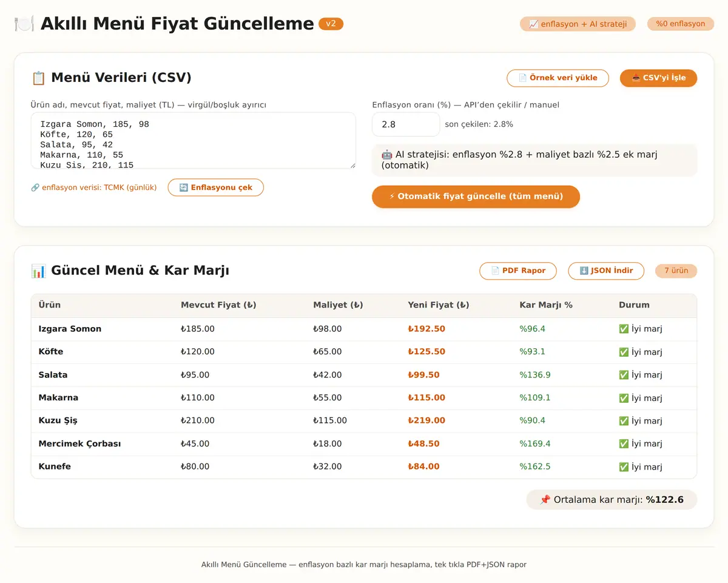This screenshot has width=728, height=583.
Task: Click the %0 enflasyon badge
Action: [x=681, y=24]
